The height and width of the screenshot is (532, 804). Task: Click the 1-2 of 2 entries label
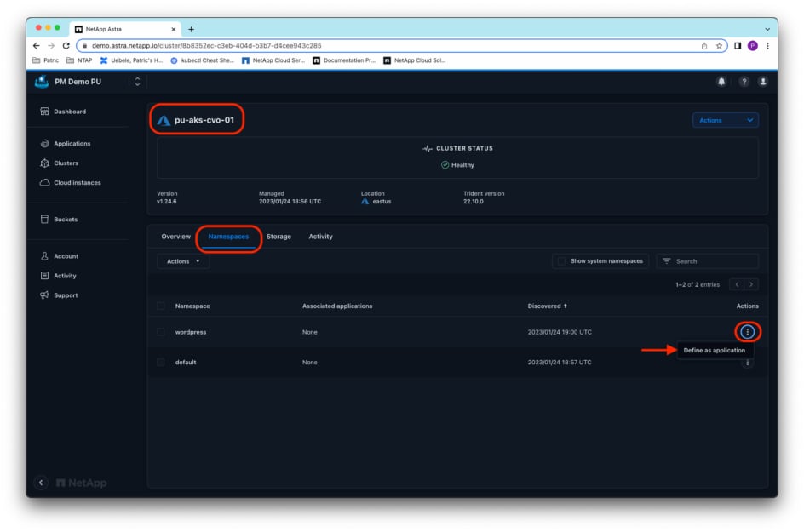(x=698, y=284)
